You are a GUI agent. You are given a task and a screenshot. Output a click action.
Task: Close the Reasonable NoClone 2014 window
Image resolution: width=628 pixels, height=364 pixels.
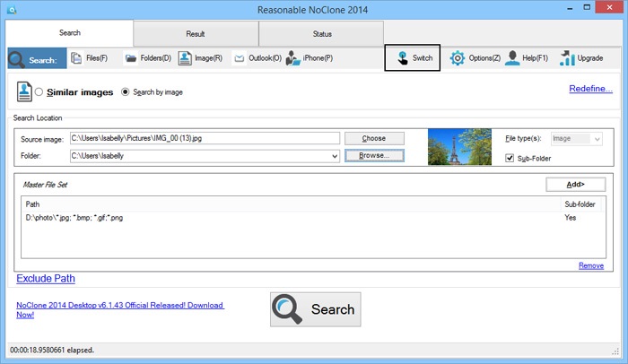[609, 7]
